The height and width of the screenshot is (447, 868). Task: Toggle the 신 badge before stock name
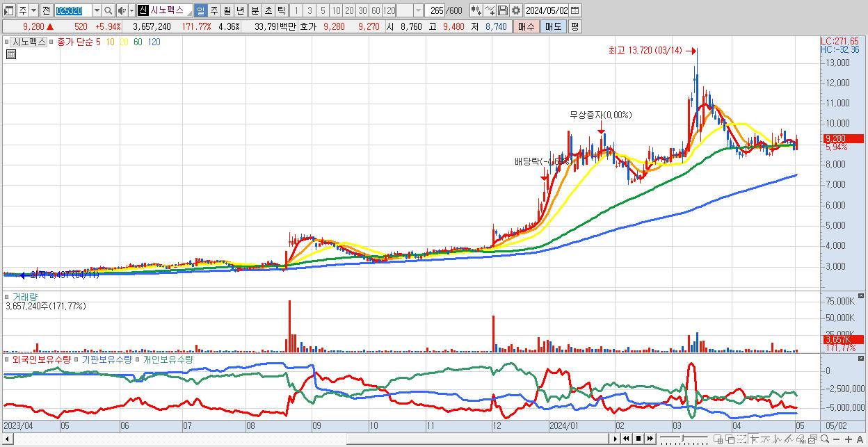(143, 10)
